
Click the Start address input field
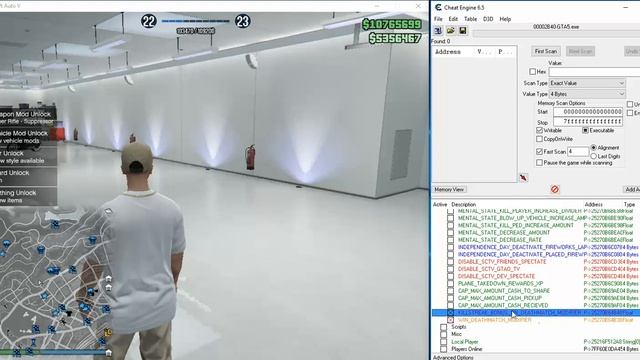[x=588, y=111]
